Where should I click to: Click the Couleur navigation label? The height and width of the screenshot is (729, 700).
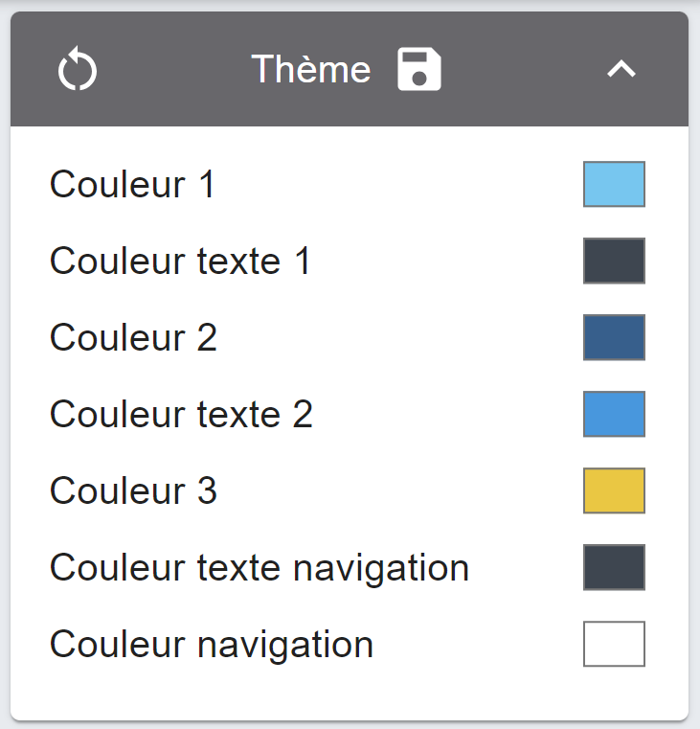click(212, 644)
